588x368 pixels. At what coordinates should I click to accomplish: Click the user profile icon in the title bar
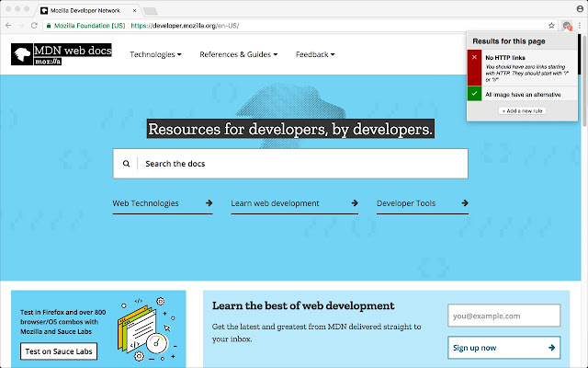pyautogui.click(x=580, y=8)
